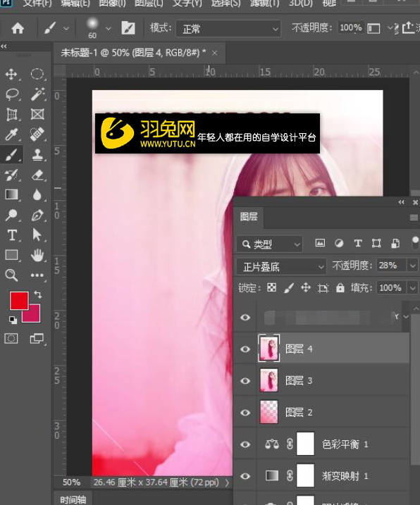This screenshot has width=420, height=505.
Task: Open the 模式 blending mode dropdown
Action: coord(228,29)
